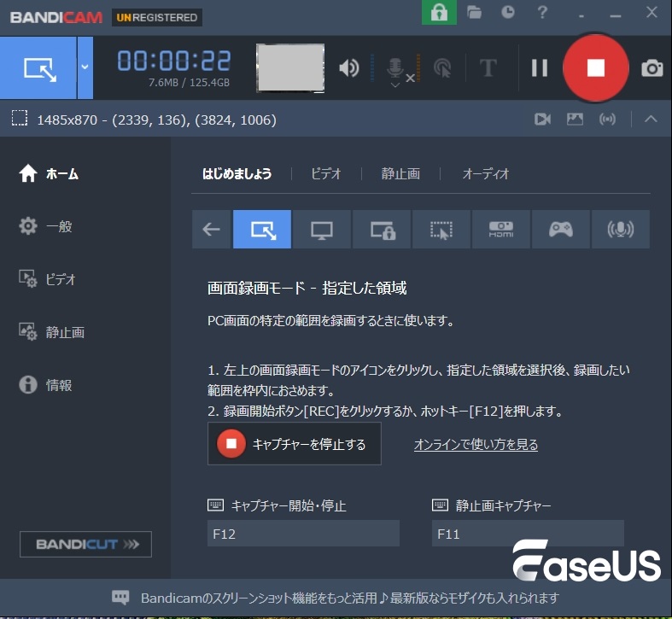Click the 00:00:22 recording timer
The width and height of the screenshot is (672, 619).
174,61
